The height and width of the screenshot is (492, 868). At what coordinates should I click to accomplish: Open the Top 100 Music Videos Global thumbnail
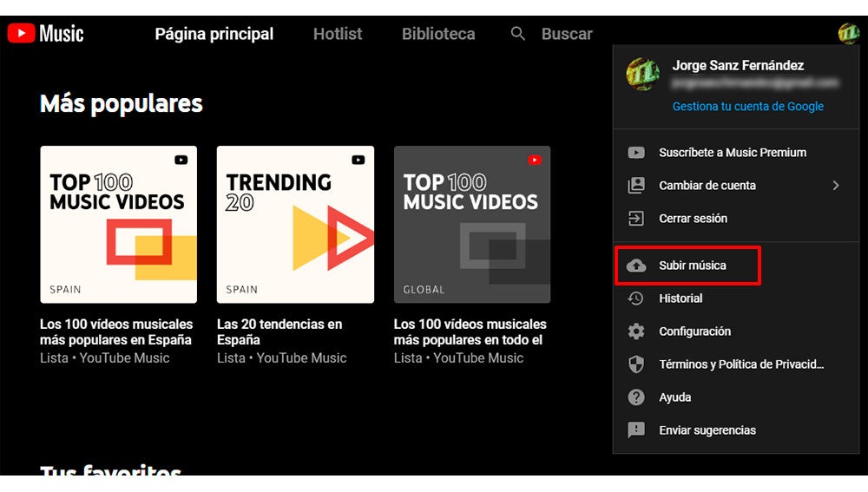(472, 224)
